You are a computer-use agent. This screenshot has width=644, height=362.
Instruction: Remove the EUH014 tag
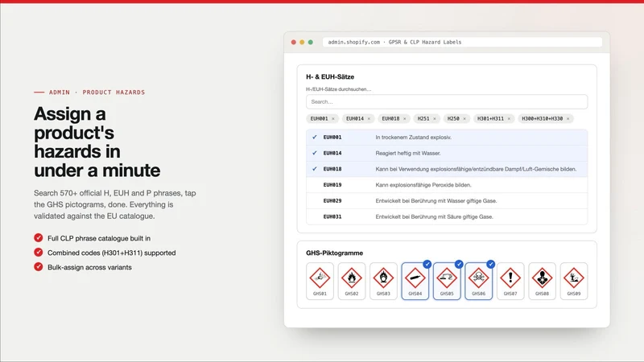tap(369, 118)
